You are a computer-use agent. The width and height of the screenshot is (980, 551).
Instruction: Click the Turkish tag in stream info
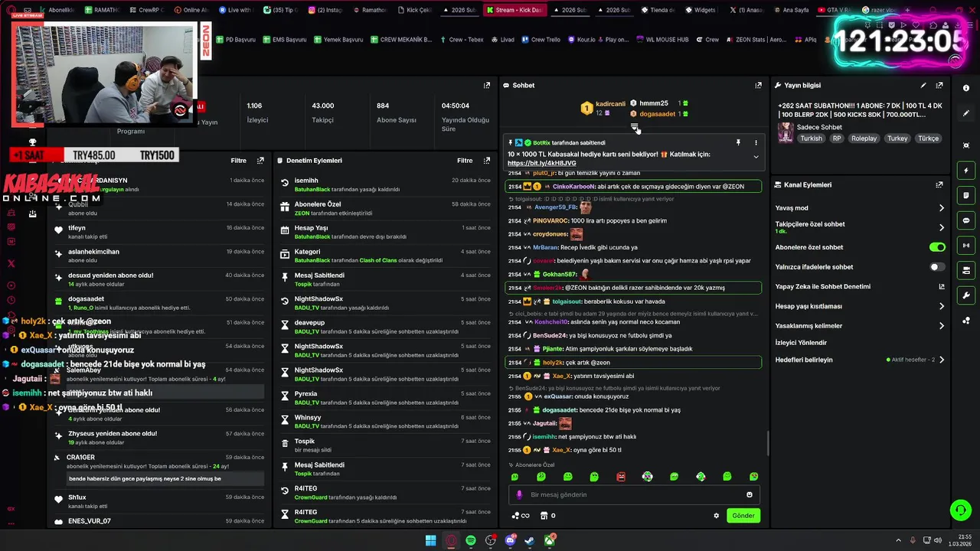[811, 139]
